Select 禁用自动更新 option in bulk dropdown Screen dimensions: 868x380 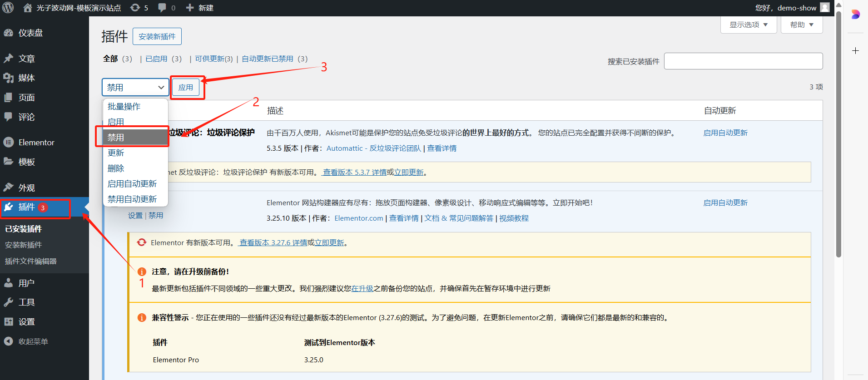(x=135, y=199)
